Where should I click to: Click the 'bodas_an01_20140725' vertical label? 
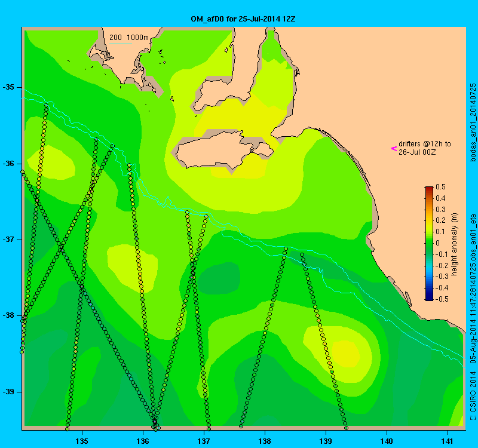473,122
